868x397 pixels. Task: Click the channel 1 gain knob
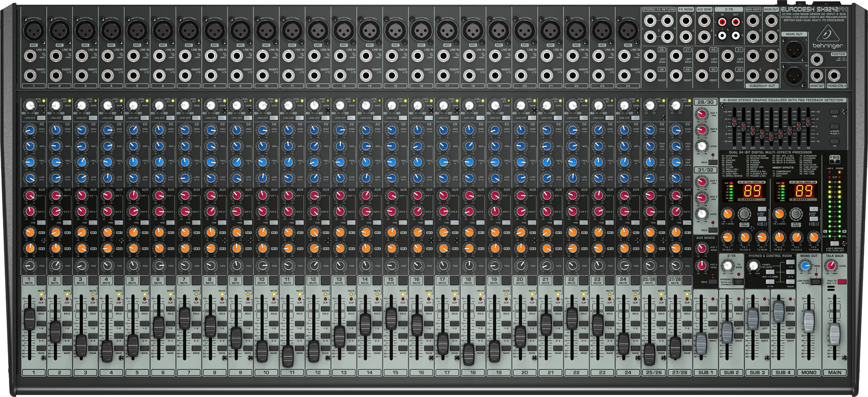click(29, 106)
